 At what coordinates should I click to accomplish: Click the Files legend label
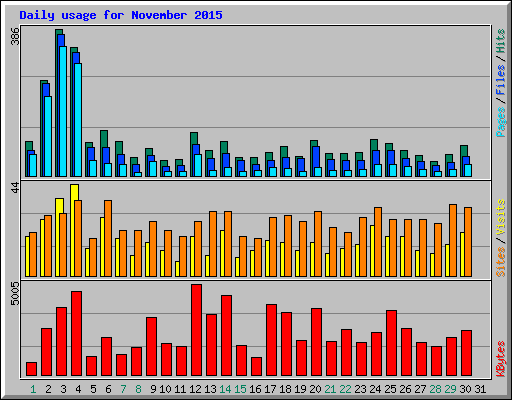pyautogui.click(x=500, y=80)
